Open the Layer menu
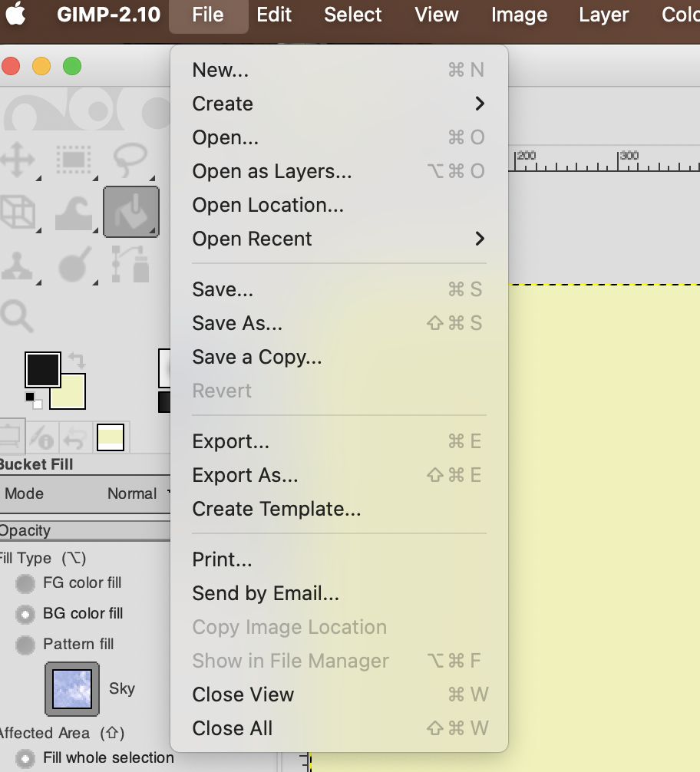 [x=604, y=15]
